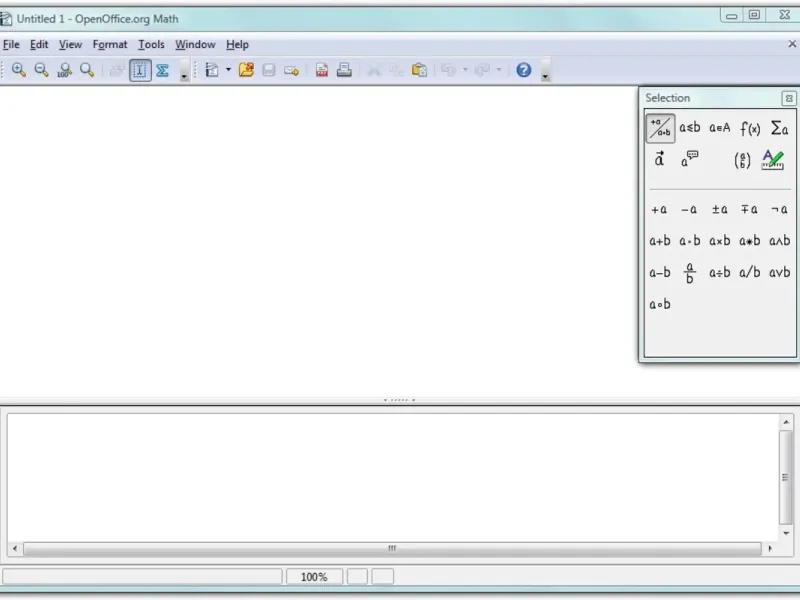This screenshot has width=800, height=600.
Task: Click the Save icon
Action: [269, 70]
